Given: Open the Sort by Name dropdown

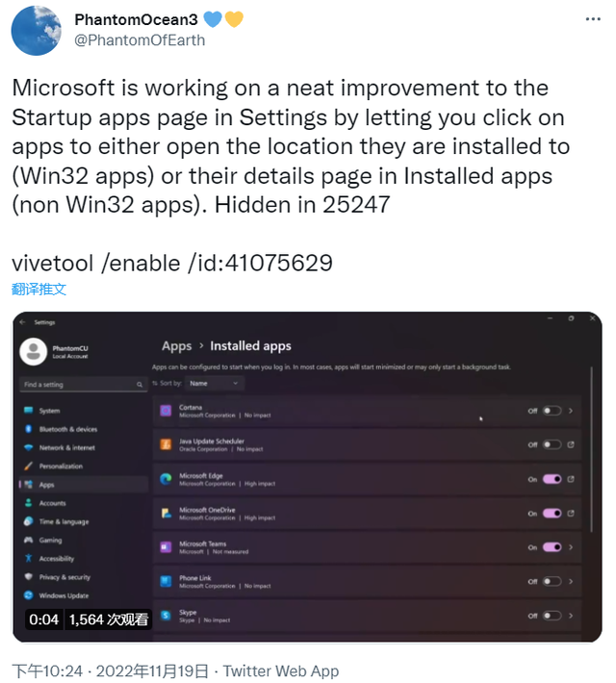Looking at the screenshot, I should [212, 383].
